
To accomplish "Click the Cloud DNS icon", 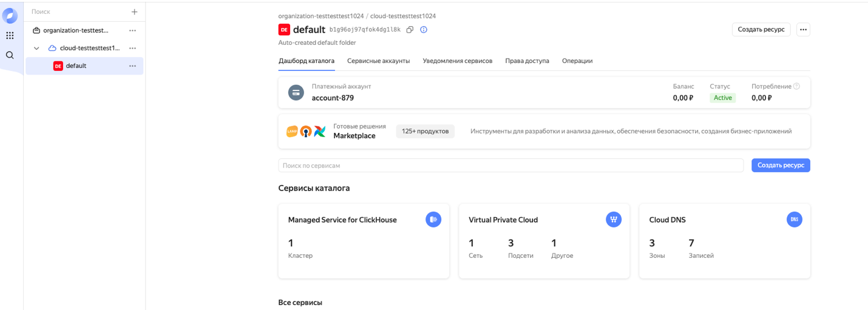I will [794, 220].
